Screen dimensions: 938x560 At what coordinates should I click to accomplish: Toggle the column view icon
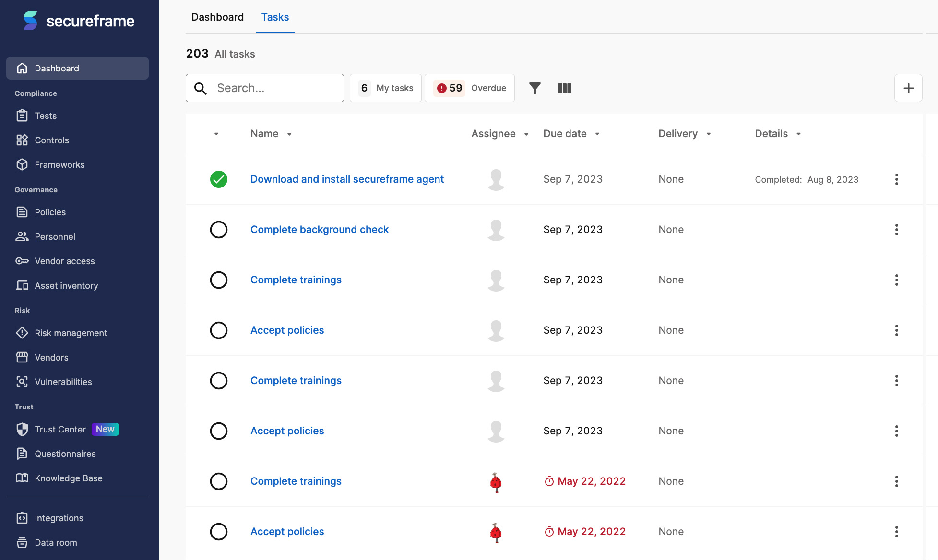pyautogui.click(x=565, y=88)
